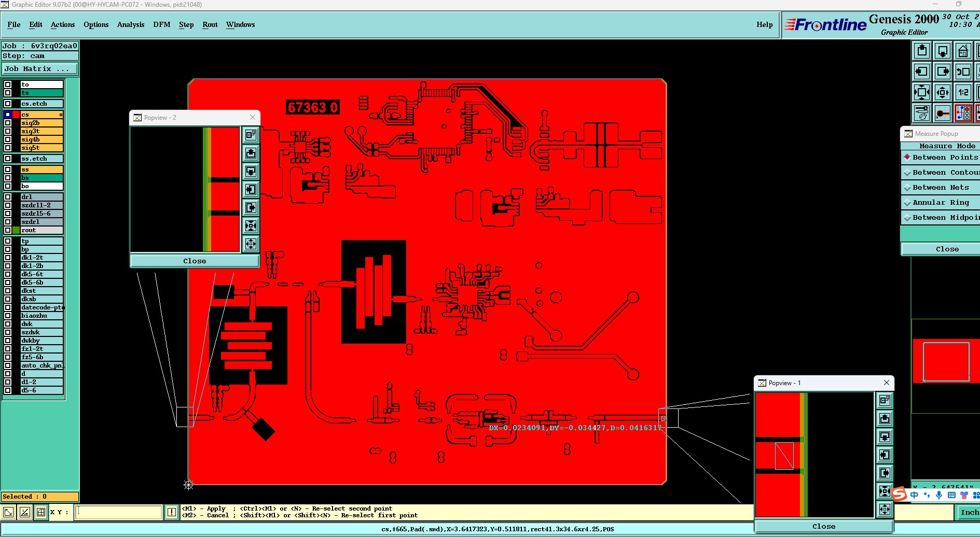Click Close in the Measure Popup
Image resolution: width=980 pixels, height=537 pixels.
point(941,249)
